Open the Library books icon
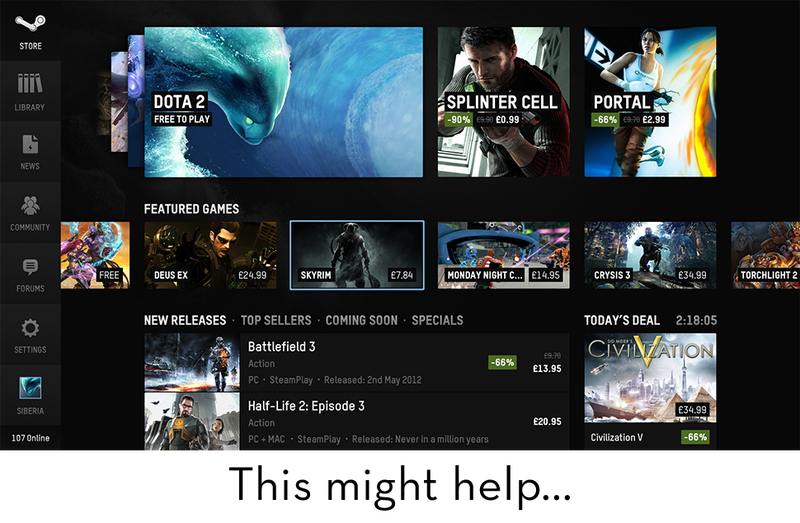Image resolution: width=800 pixels, height=523 pixels. pos(30,84)
